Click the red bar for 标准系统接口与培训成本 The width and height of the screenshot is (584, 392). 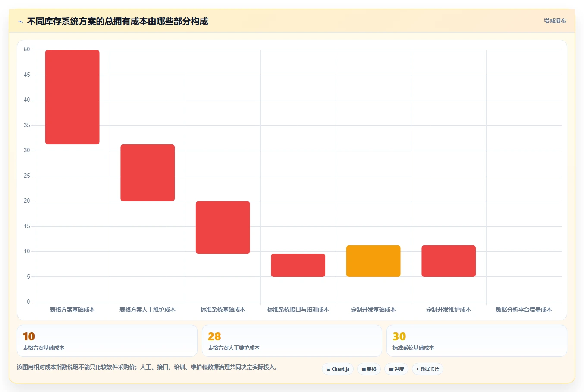298,265
